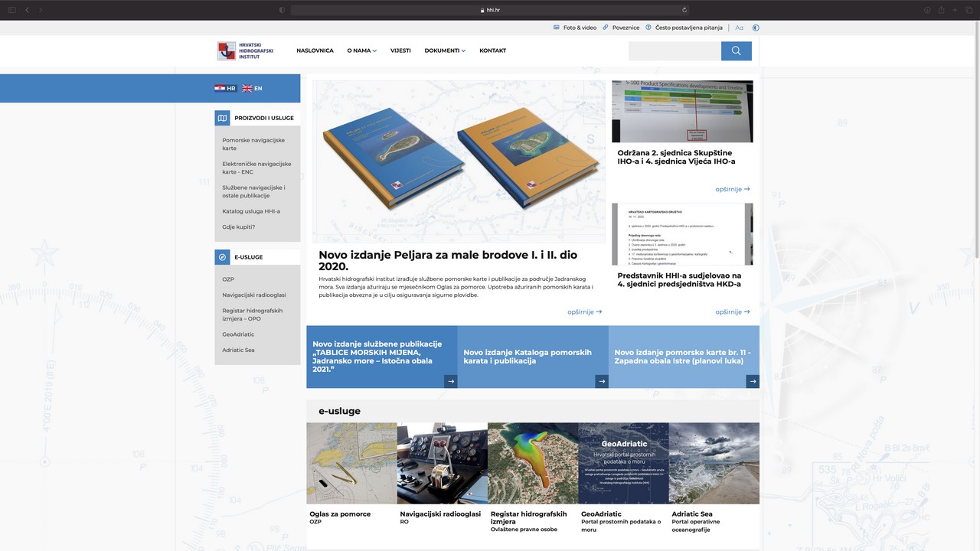Image resolution: width=980 pixels, height=551 pixels.
Task: Toggle the Aa font size control
Action: coord(740,28)
